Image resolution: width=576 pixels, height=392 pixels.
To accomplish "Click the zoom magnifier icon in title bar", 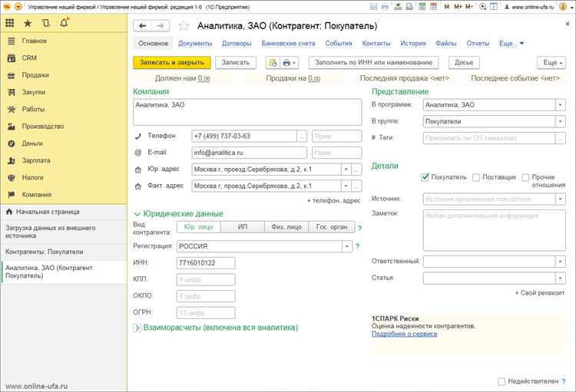I will (x=483, y=7).
